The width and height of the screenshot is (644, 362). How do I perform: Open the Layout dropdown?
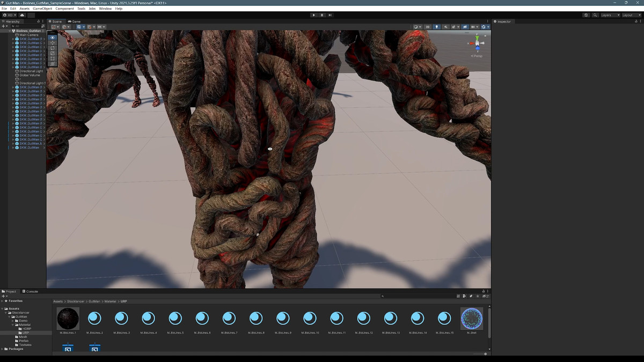(630, 15)
